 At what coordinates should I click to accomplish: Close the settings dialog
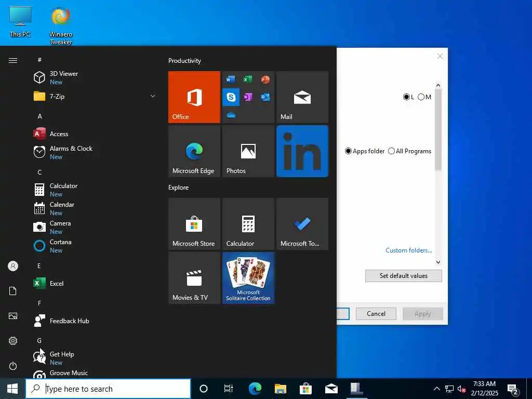click(x=440, y=56)
